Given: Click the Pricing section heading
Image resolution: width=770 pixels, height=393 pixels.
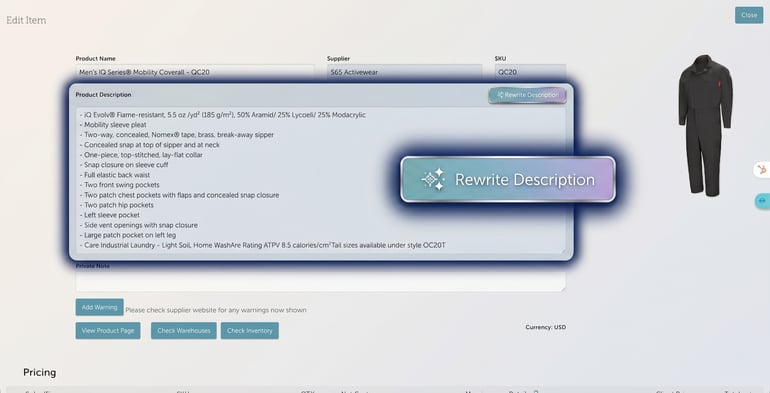Looking at the screenshot, I should pyautogui.click(x=39, y=372).
